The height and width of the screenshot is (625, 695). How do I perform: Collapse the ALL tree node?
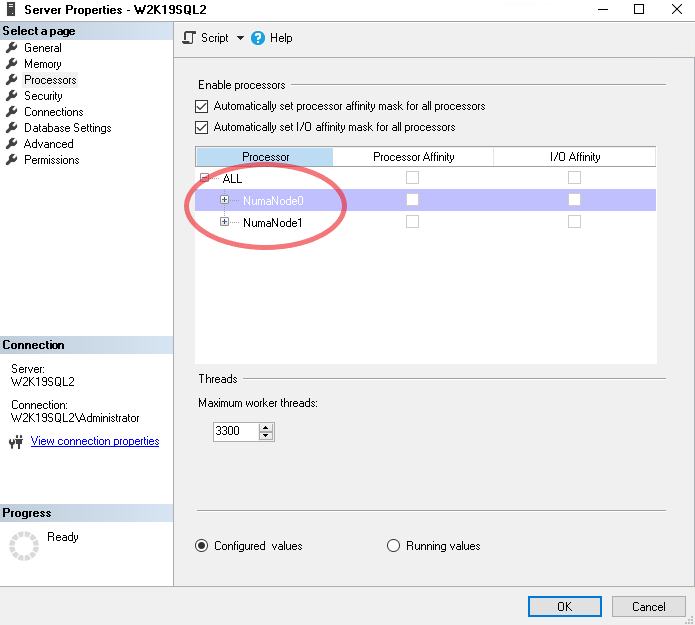pos(204,178)
